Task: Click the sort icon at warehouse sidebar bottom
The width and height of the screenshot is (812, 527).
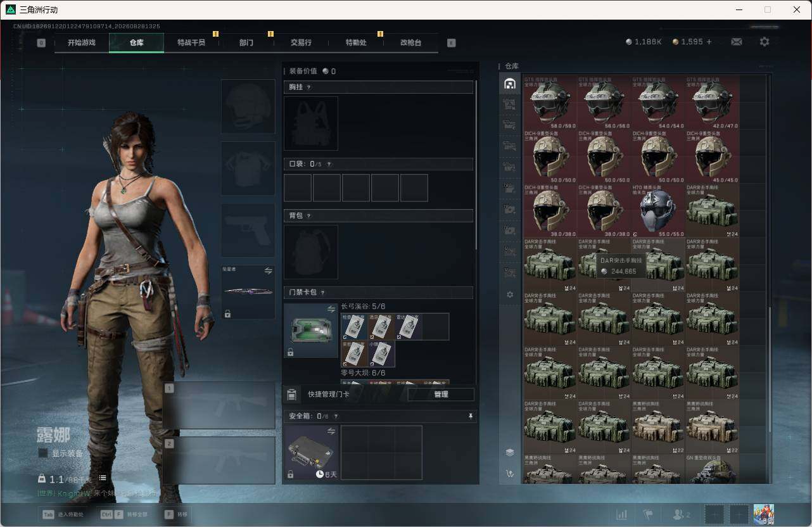Action: point(510,474)
